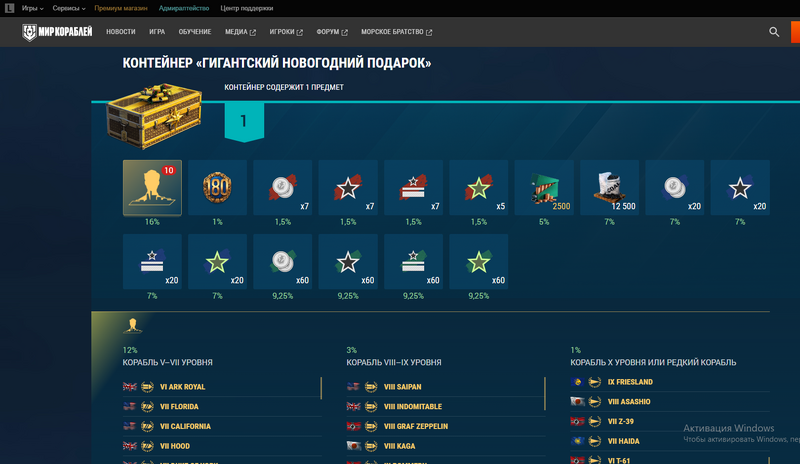Click the Корабль VIII–IX уровня heading
The height and width of the screenshot is (464, 800).
[x=394, y=362]
